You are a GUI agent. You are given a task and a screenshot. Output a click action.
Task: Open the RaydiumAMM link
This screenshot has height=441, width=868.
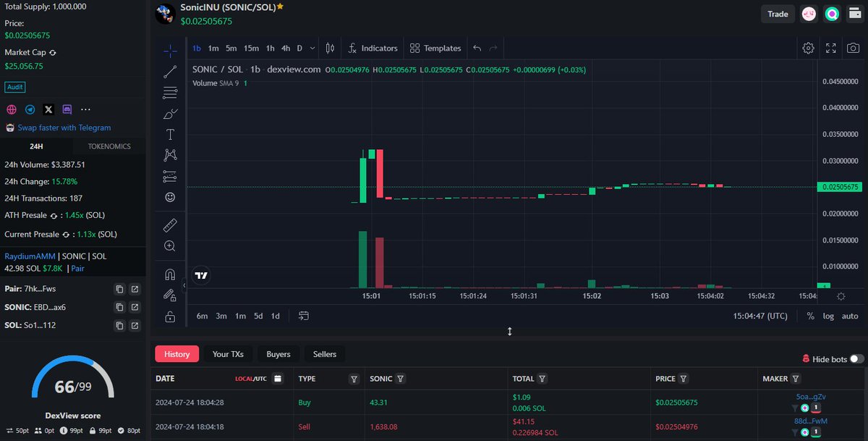tap(30, 256)
